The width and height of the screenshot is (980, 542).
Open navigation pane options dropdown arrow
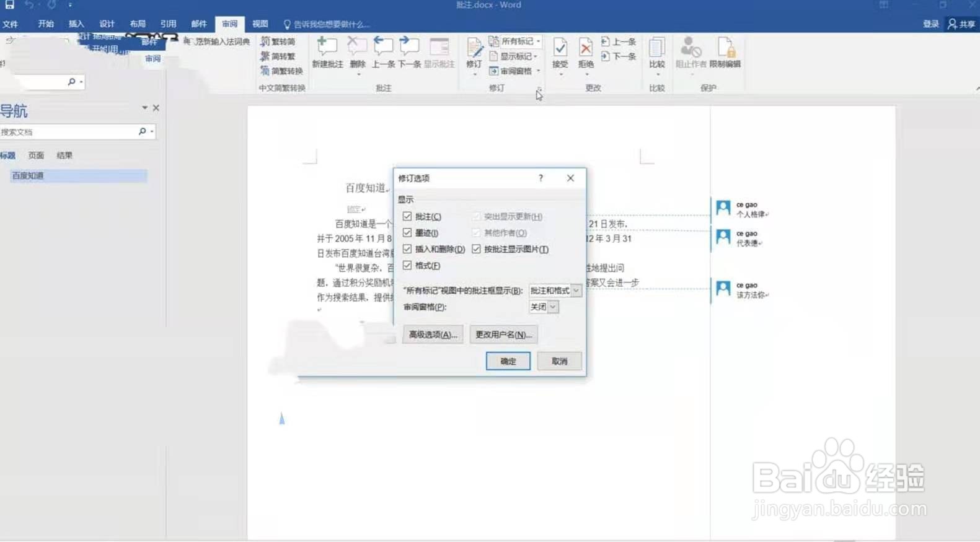[x=144, y=108]
